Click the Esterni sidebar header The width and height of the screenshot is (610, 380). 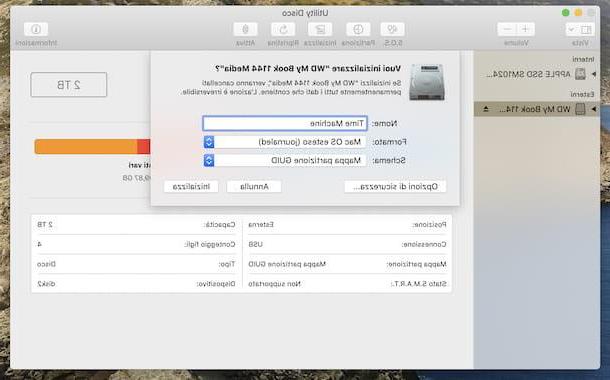(x=582, y=94)
